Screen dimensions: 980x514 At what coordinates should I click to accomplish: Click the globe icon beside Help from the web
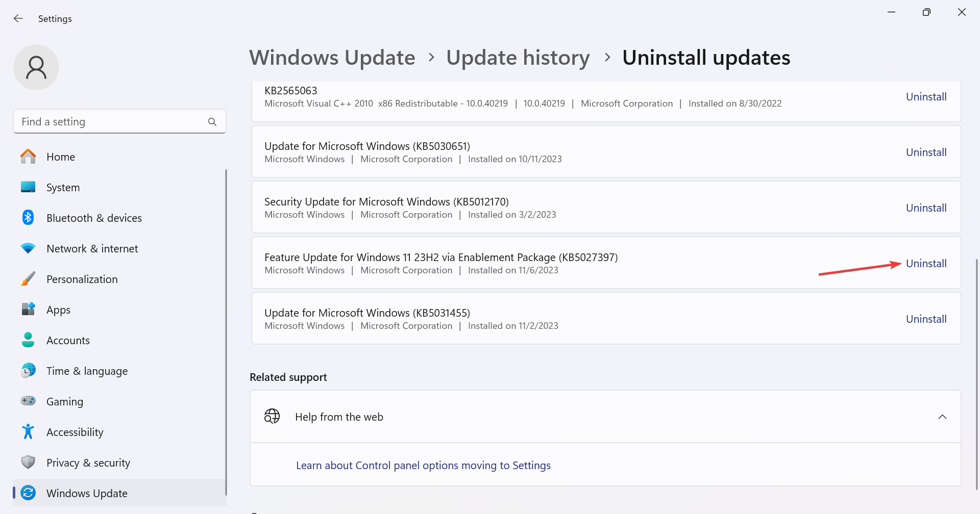click(272, 417)
